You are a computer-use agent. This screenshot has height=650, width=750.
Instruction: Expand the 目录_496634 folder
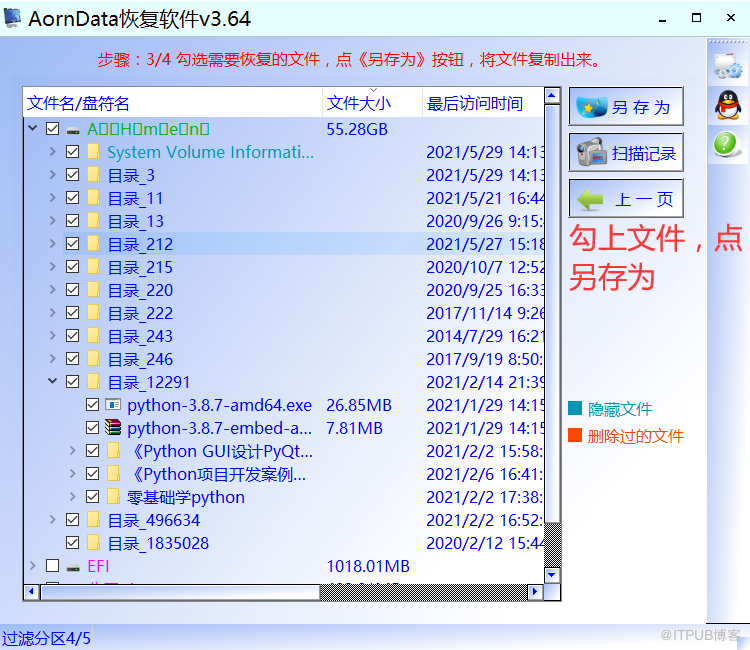pyautogui.click(x=53, y=519)
